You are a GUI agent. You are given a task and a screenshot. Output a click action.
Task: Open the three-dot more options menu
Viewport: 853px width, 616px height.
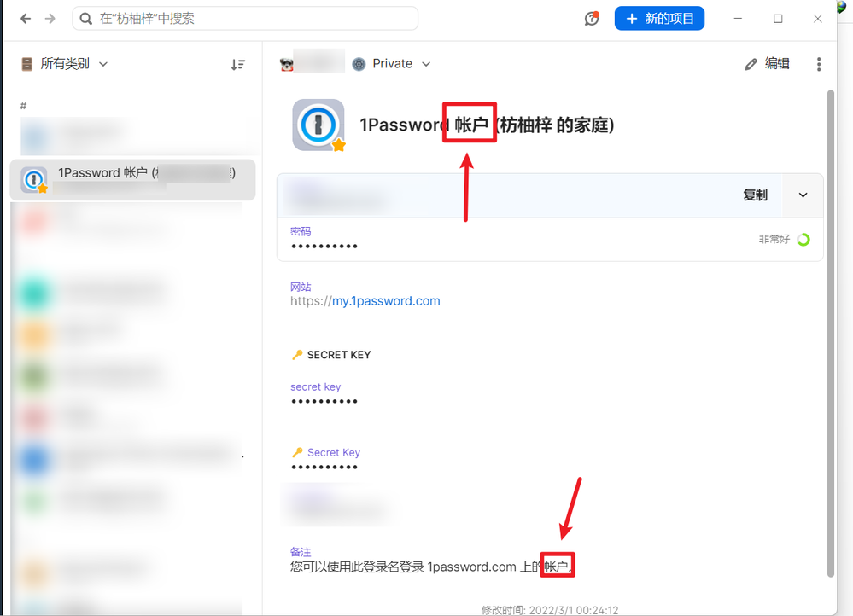coord(819,64)
